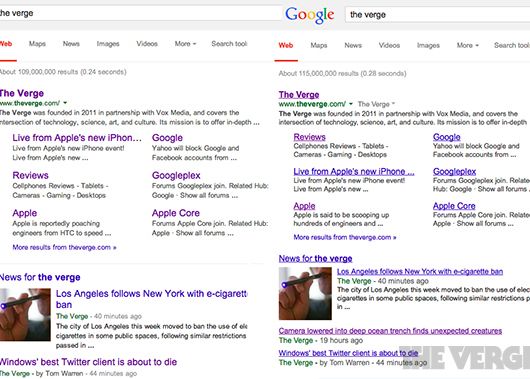Click About 115,000,000 results text

342,73
